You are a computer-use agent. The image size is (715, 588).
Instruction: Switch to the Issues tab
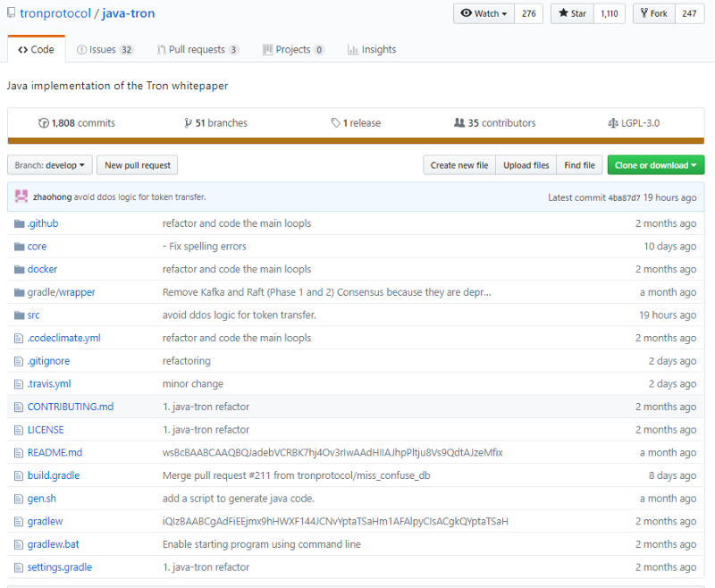pyautogui.click(x=105, y=50)
